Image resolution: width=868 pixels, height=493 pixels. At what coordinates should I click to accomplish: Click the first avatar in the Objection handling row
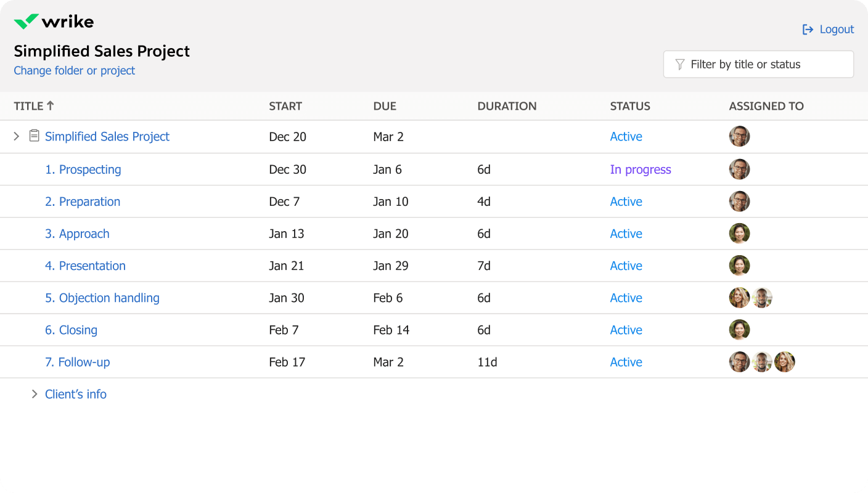point(739,298)
